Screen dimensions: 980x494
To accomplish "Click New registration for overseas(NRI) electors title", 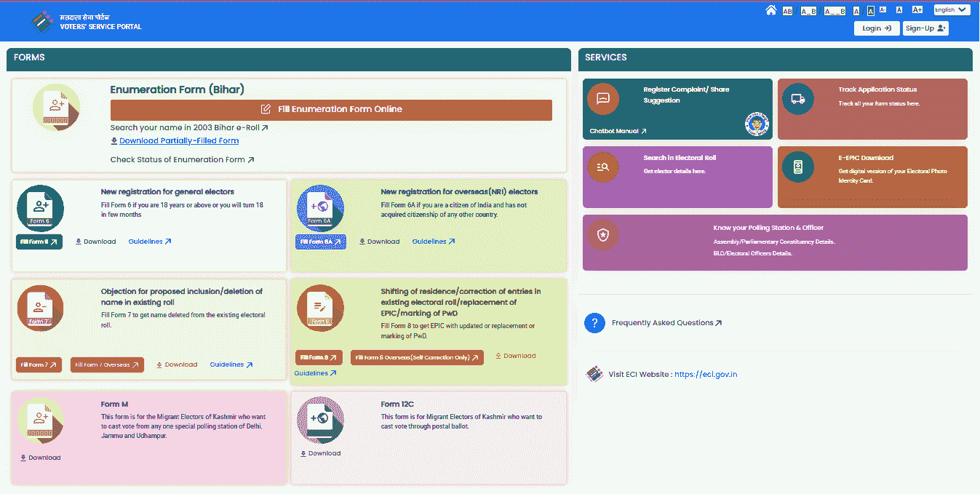I will (x=459, y=192).
